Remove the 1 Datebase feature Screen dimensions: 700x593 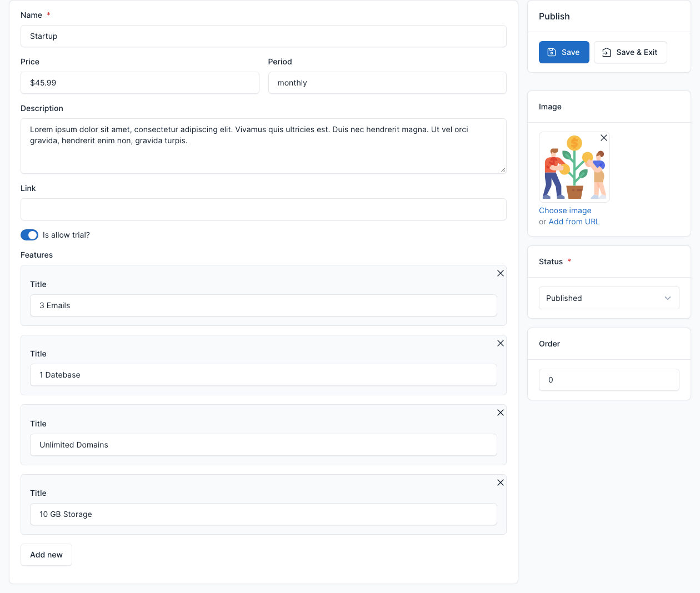[501, 343]
